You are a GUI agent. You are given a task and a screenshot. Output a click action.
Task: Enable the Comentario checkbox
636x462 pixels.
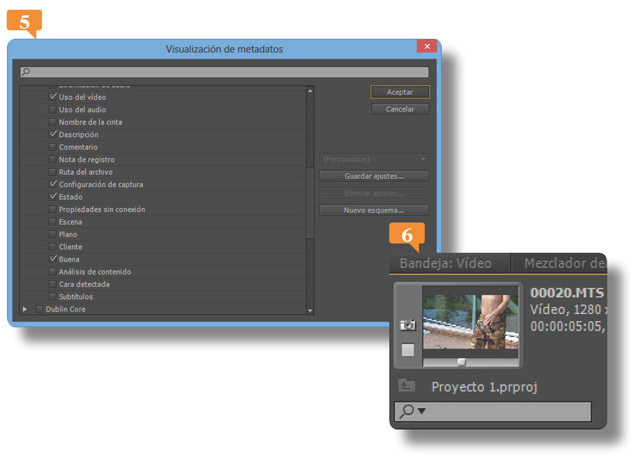(53, 147)
